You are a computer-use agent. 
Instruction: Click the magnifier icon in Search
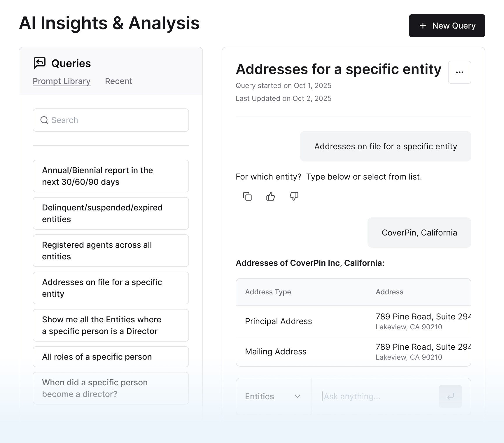44,120
